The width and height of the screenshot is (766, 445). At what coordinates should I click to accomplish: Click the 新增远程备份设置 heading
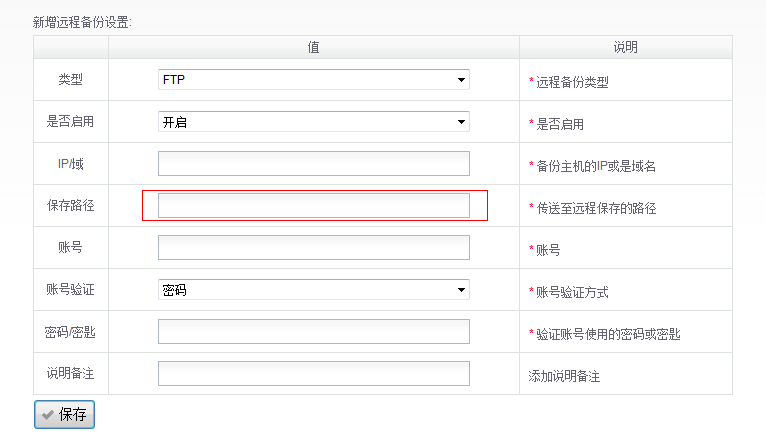tap(82, 20)
